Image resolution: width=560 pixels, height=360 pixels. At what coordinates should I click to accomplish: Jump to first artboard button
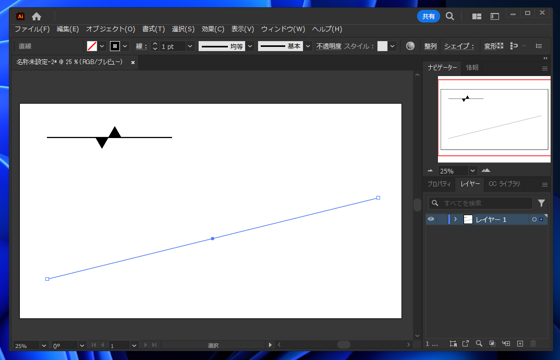tap(94, 345)
